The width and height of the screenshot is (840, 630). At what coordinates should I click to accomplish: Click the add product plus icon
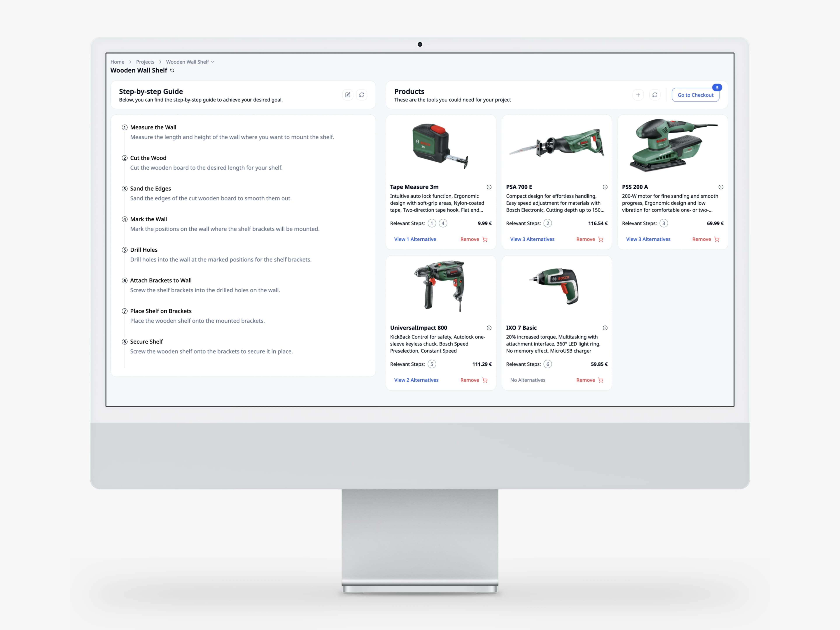click(x=638, y=95)
